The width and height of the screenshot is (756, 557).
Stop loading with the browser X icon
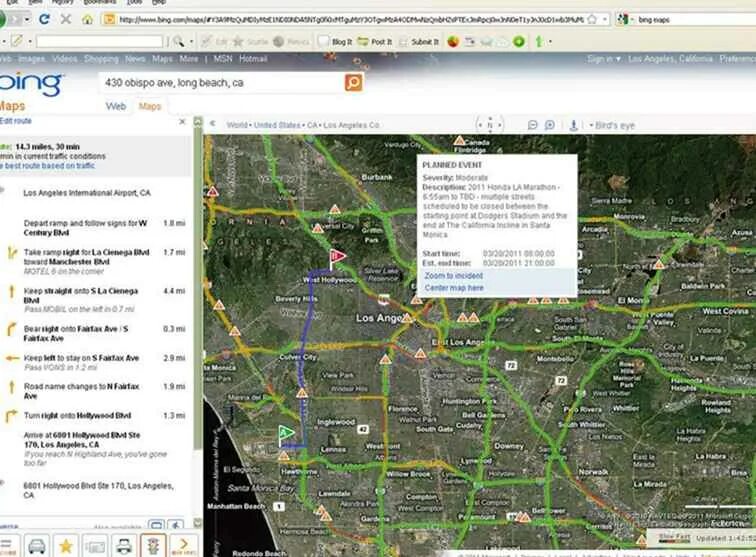tap(66, 19)
